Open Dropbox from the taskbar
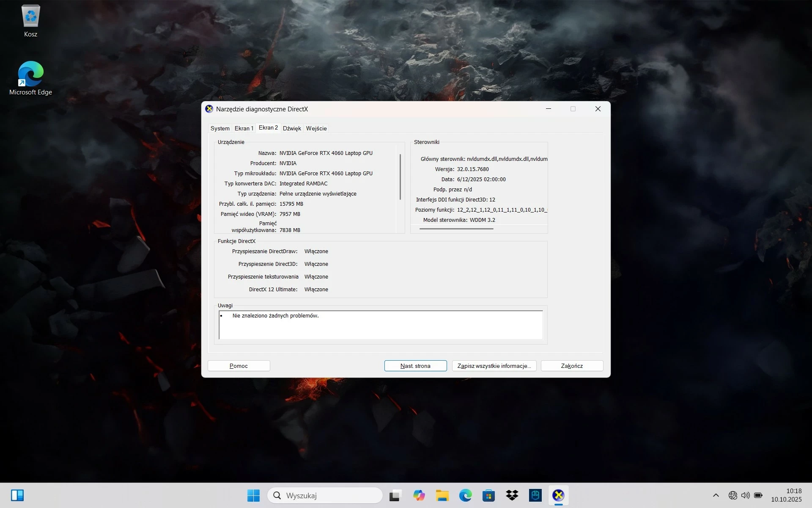Image resolution: width=812 pixels, height=508 pixels. [x=512, y=495]
